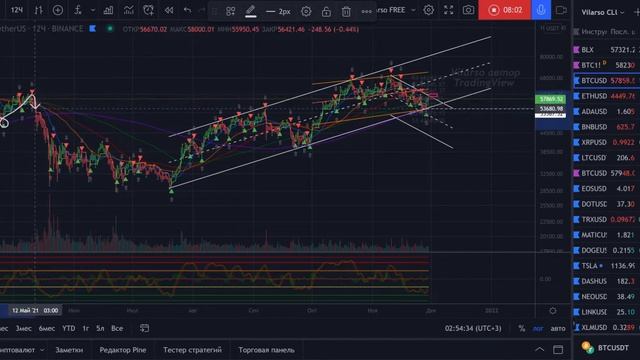This screenshot has height=360, width=640.
Task: Select TSLA in the watchlist
Action: [x=607, y=266]
